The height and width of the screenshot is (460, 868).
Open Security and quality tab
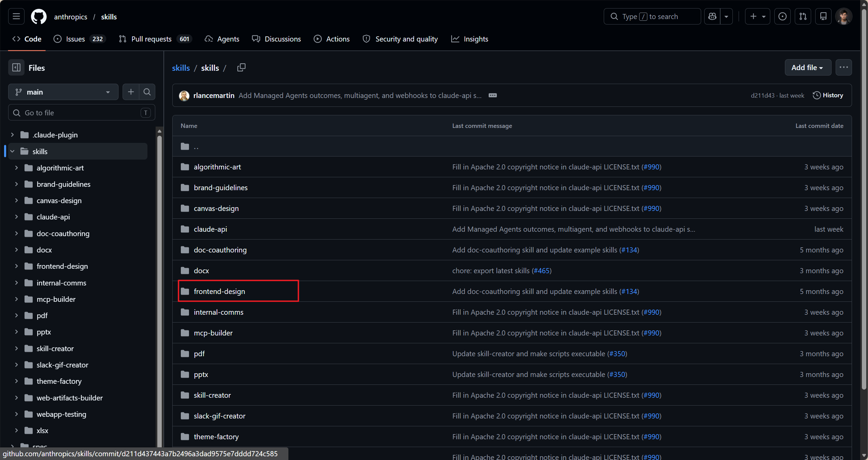[x=400, y=39]
